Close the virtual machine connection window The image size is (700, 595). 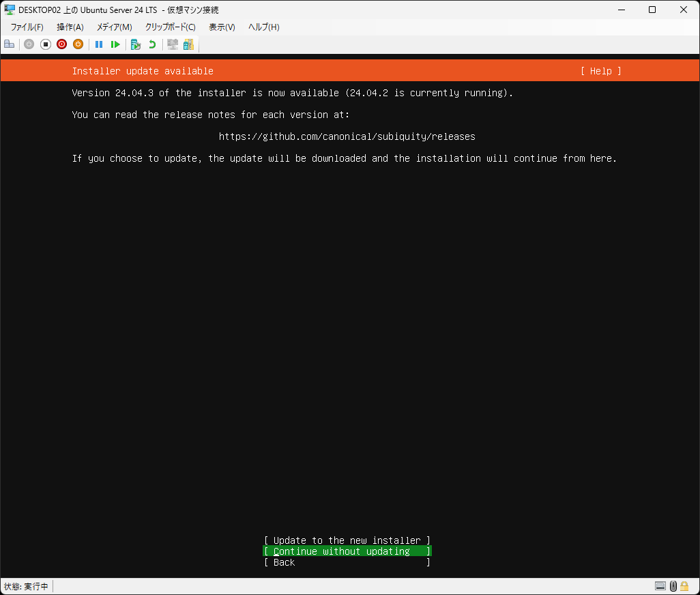coord(684,10)
